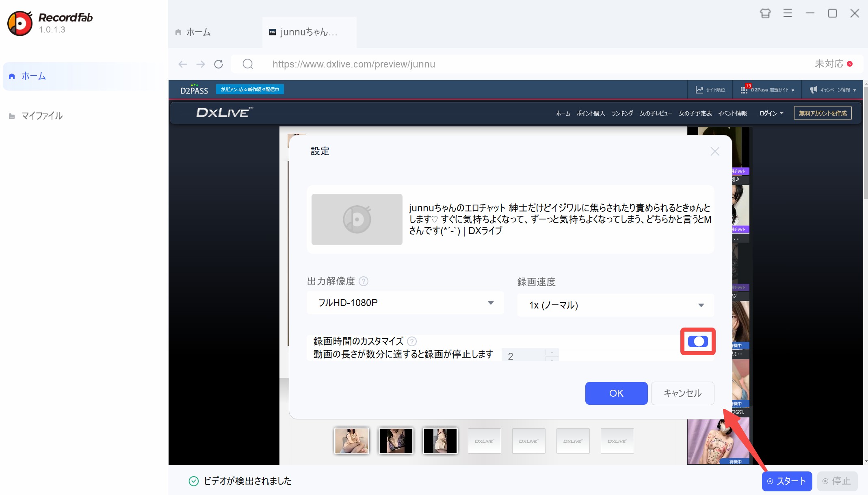868x495 pixels.
Task: Open ポイント購入 in DXLIVE nav
Action: pyautogui.click(x=591, y=113)
